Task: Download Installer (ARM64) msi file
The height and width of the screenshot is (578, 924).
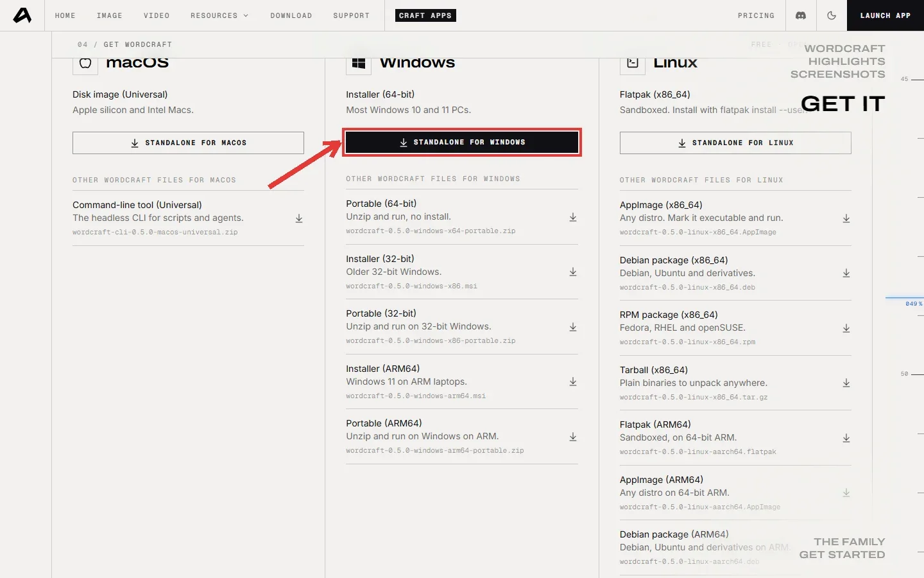Action: pos(573,382)
